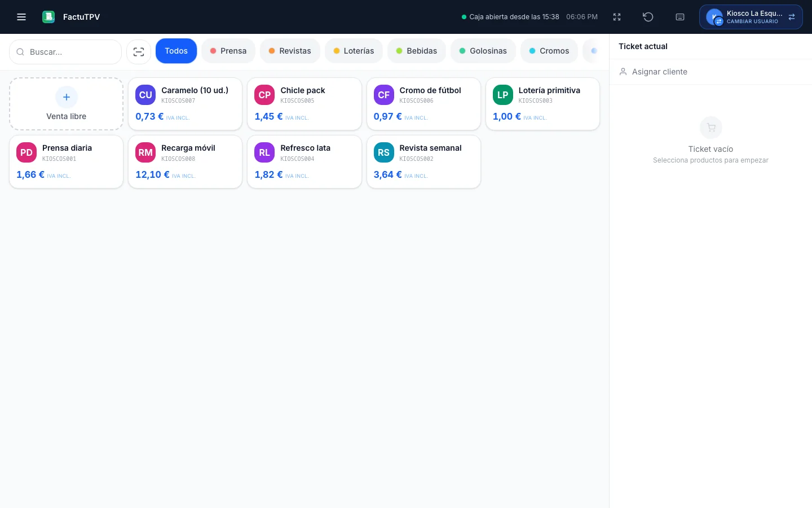
Task: Click the lime dot on Bebidas chip
Action: click(x=399, y=51)
